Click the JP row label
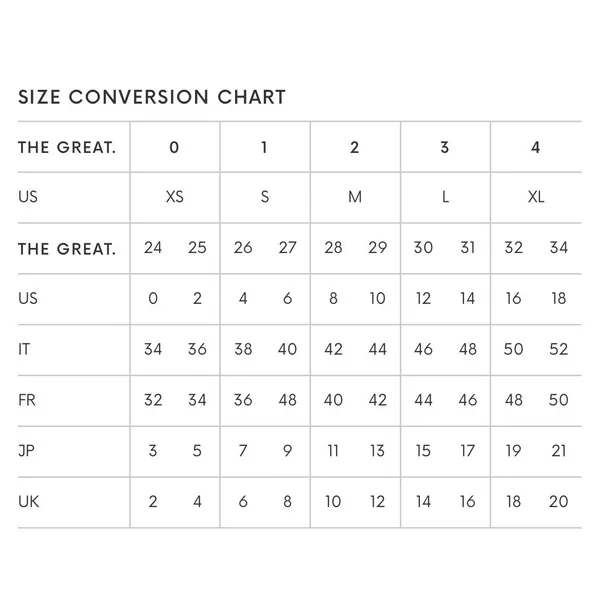600x600 pixels. click(x=26, y=451)
